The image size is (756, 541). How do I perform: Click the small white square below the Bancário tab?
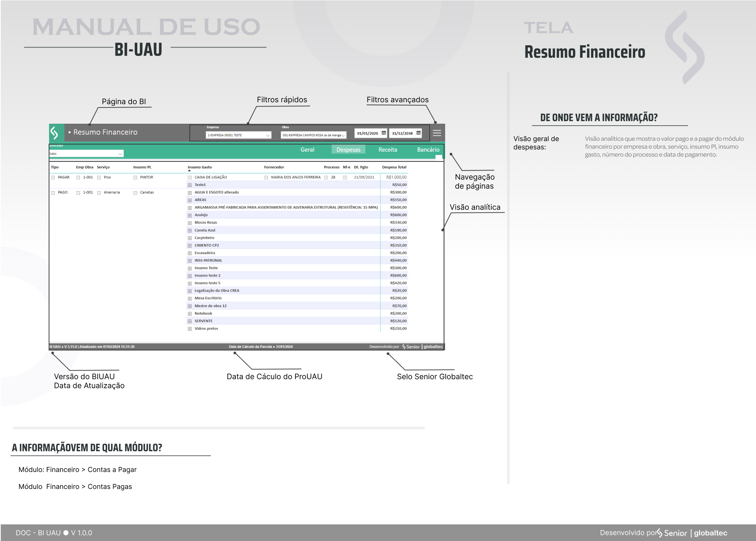pos(438,157)
